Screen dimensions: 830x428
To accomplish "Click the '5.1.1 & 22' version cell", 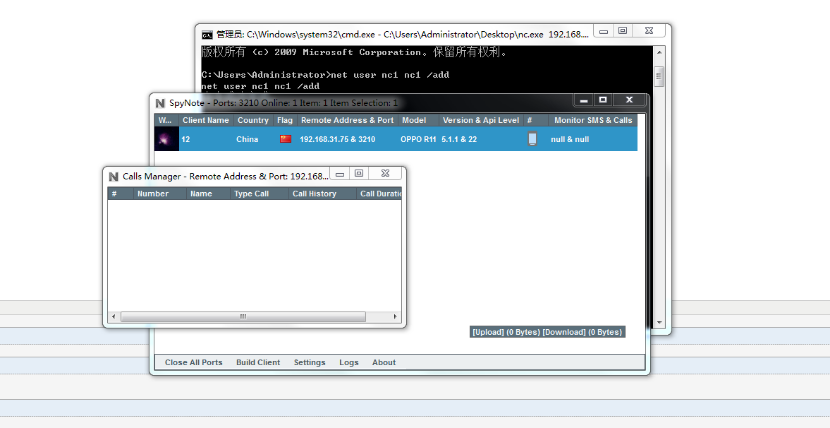I will [x=459, y=139].
